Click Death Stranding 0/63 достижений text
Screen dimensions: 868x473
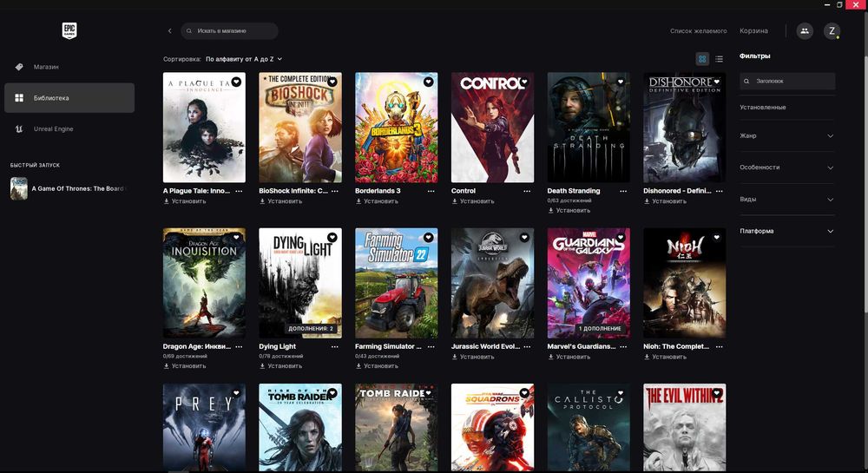[x=569, y=200]
